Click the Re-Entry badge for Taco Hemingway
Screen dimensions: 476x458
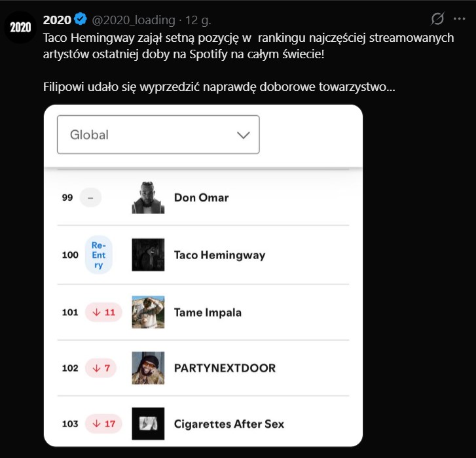click(98, 255)
